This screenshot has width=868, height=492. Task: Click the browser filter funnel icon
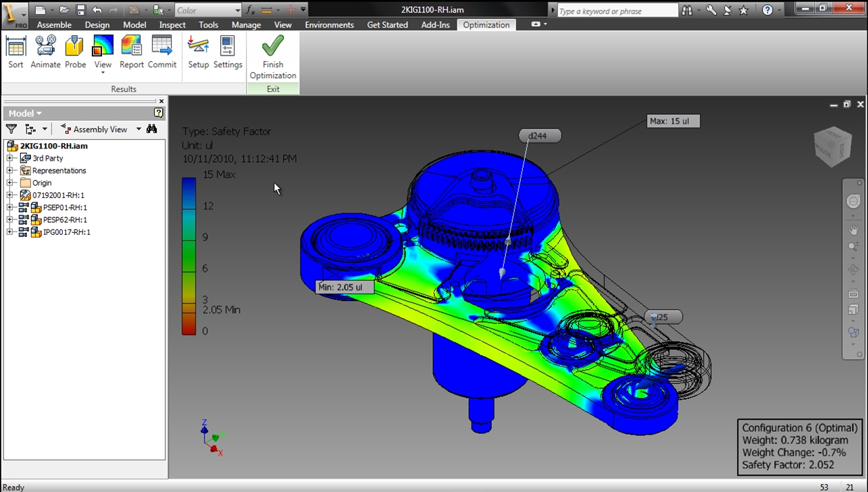tap(11, 129)
